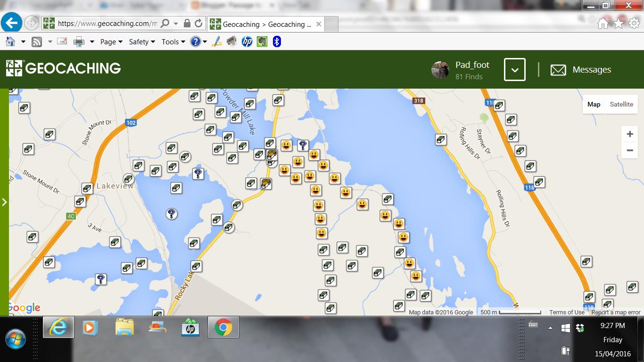Zoom in with the plus button
This screenshot has height=362, width=644.
pos(630,134)
